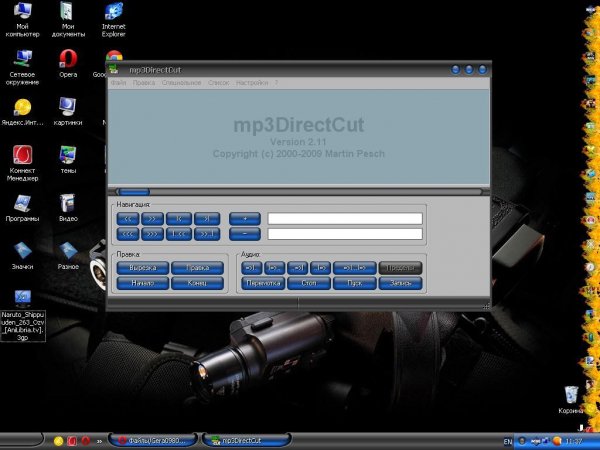Launch the Opera browser desktop icon
This screenshot has width=600, height=450.
(x=68, y=64)
